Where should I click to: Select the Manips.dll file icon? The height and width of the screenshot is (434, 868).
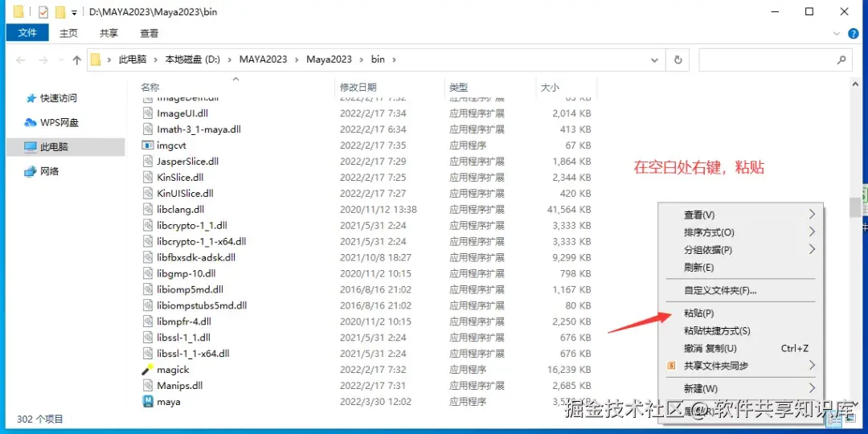click(x=147, y=385)
